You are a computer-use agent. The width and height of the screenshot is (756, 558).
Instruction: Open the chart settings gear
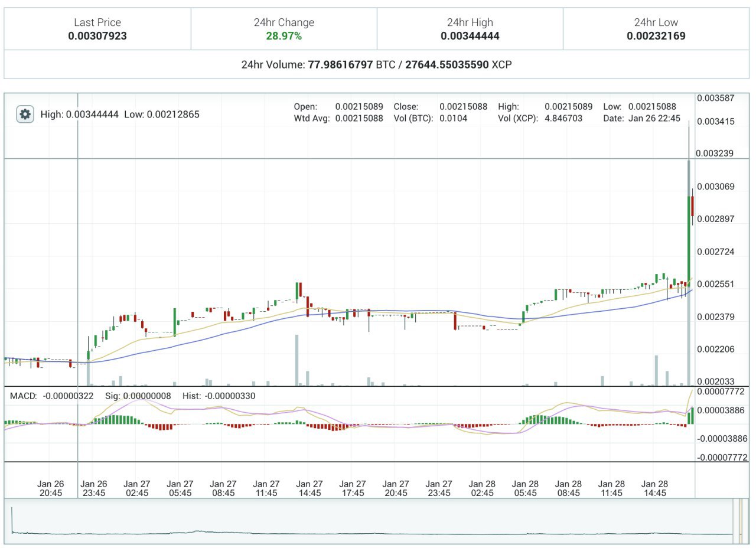(25, 114)
